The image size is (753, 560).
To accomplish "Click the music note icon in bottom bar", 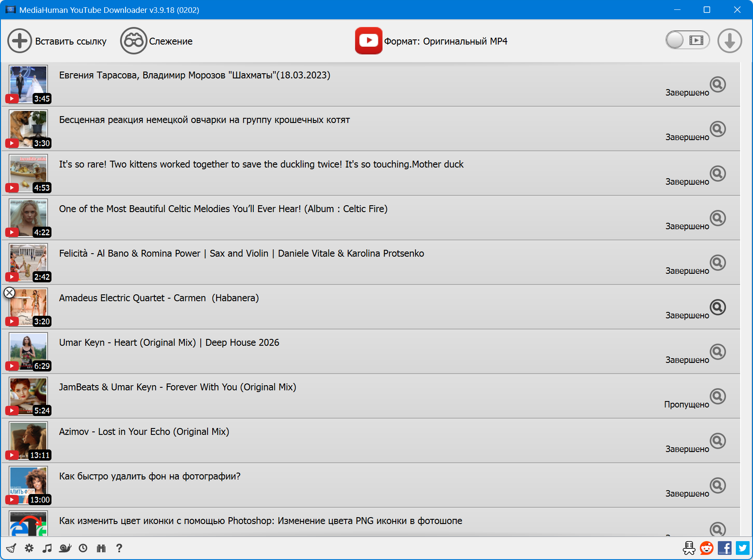I will (47, 548).
